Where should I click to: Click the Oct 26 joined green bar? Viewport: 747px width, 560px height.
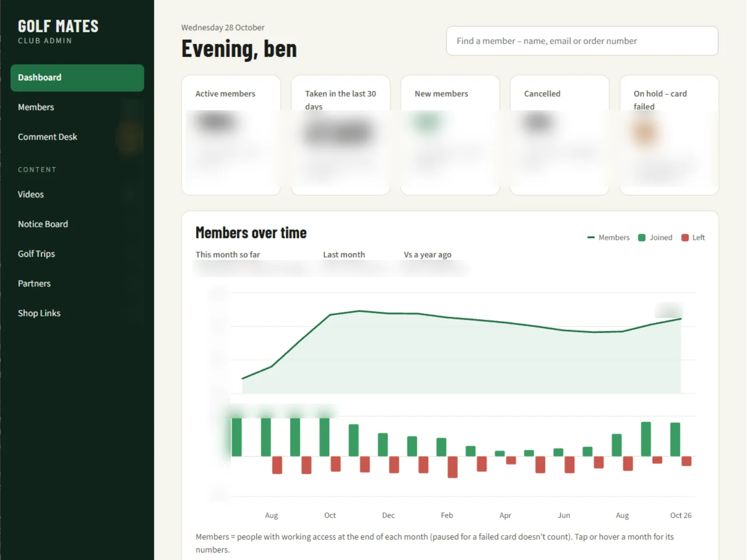click(x=675, y=439)
